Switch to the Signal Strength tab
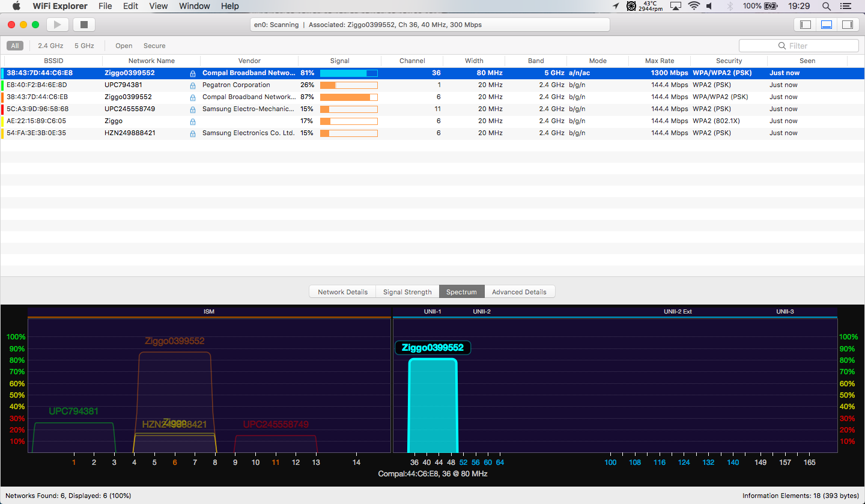 click(407, 292)
